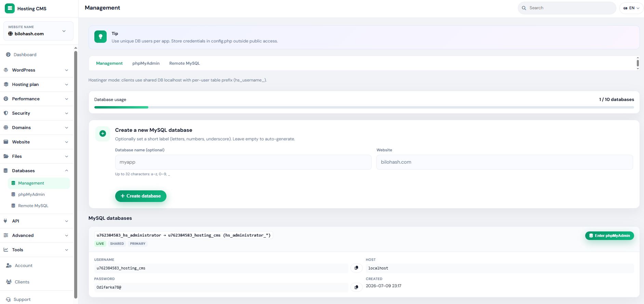The width and height of the screenshot is (644, 304).
Task: Expand the WordPress menu chevron
Action: click(66, 70)
